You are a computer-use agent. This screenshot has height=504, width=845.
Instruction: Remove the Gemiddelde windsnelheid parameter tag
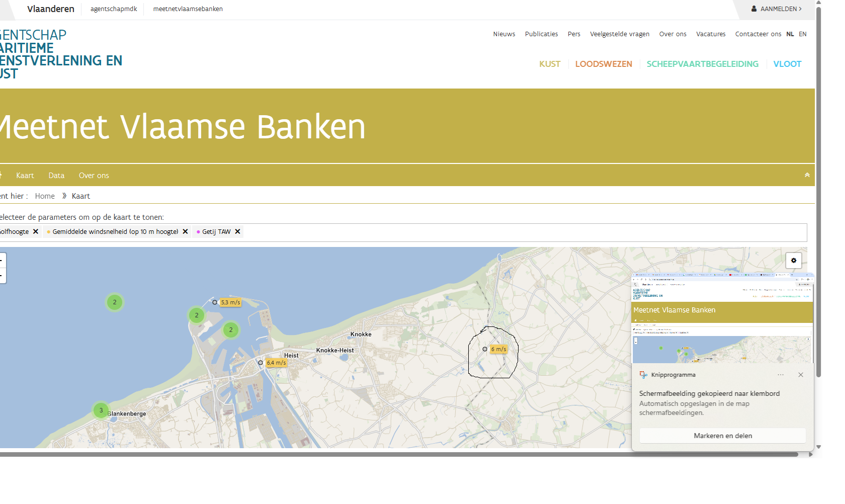tap(185, 232)
